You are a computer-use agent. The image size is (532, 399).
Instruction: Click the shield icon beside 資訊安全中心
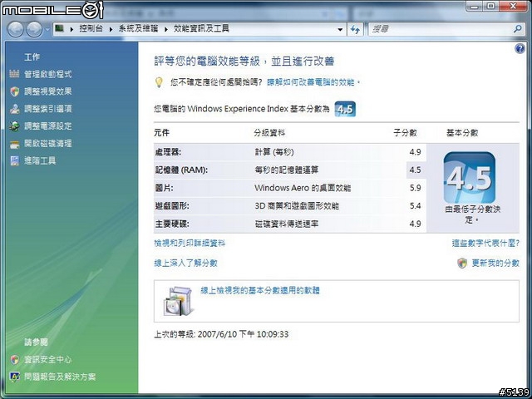(x=15, y=360)
